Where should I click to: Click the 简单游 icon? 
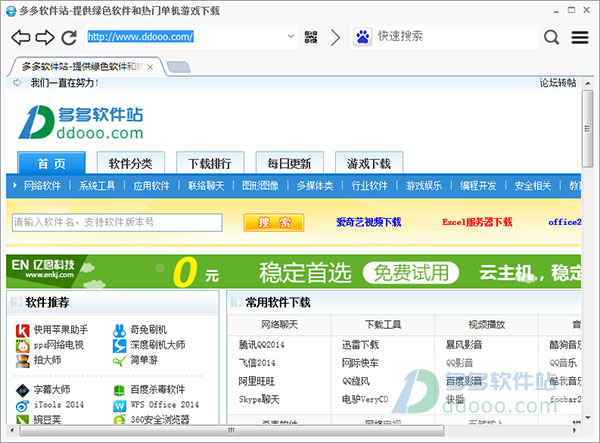pyautogui.click(x=119, y=360)
